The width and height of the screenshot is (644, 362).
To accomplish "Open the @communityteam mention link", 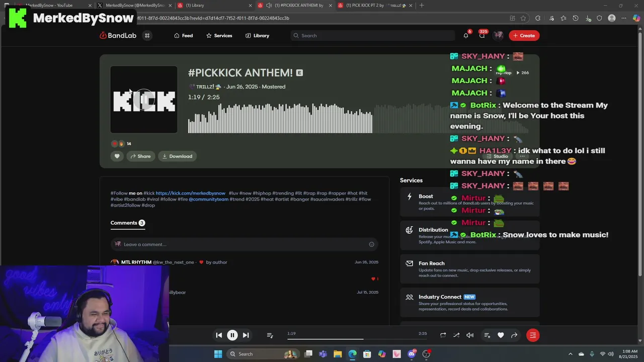I will pos(208,199).
